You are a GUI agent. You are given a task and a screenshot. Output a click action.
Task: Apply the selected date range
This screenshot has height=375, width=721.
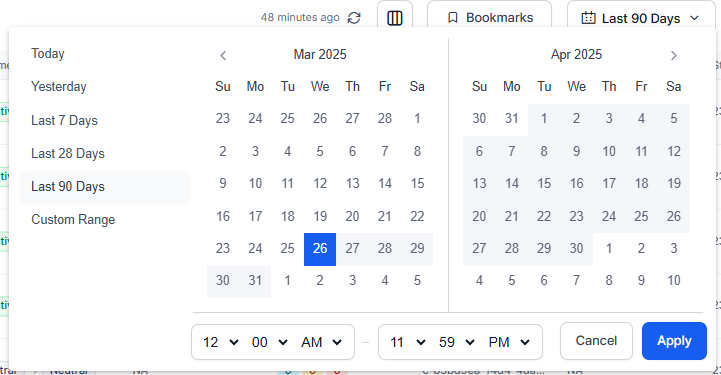674,341
